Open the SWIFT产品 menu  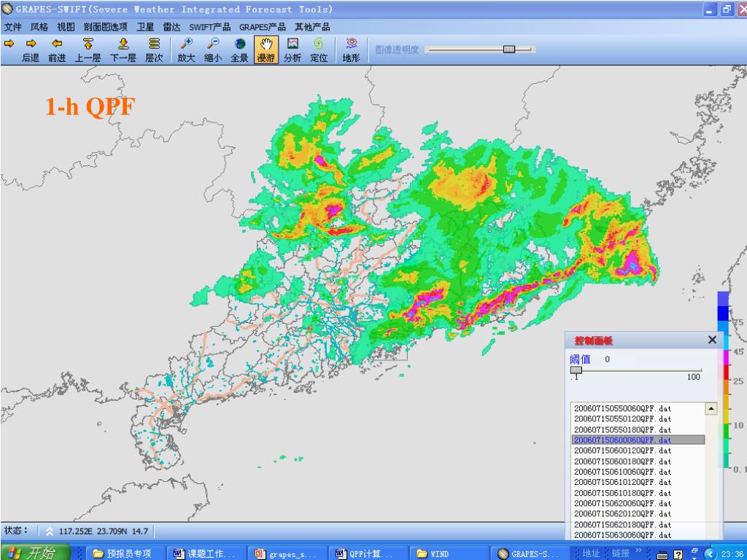click(x=209, y=27)
